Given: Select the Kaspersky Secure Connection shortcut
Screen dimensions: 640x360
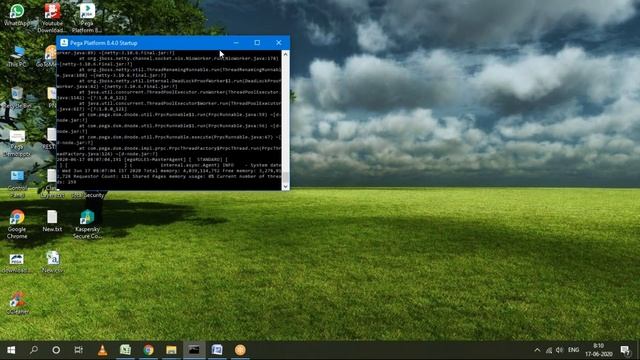Looking at the screenshot, I should click(x=87, y=224).
